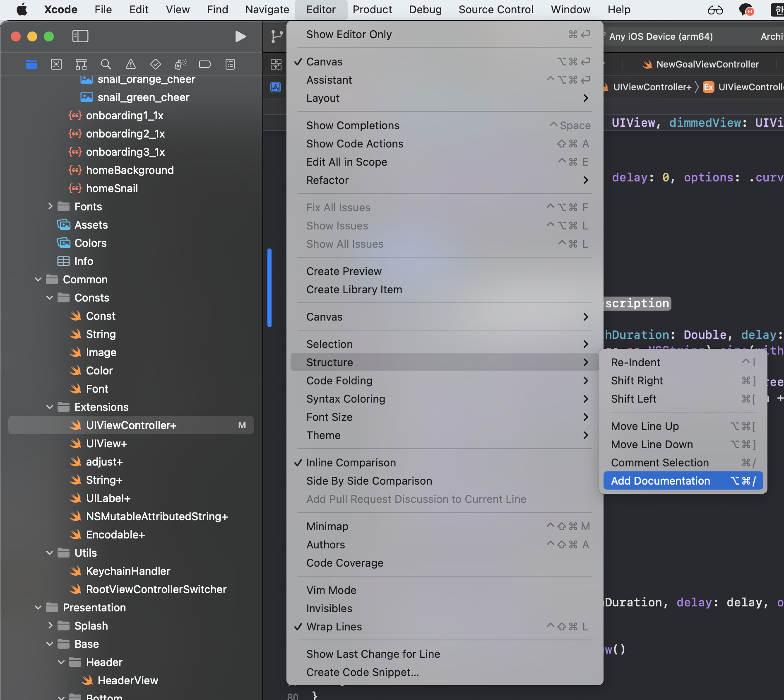Open the Info plist file
This screenshot has height=700, width=784.
click(x=75, y=261)
